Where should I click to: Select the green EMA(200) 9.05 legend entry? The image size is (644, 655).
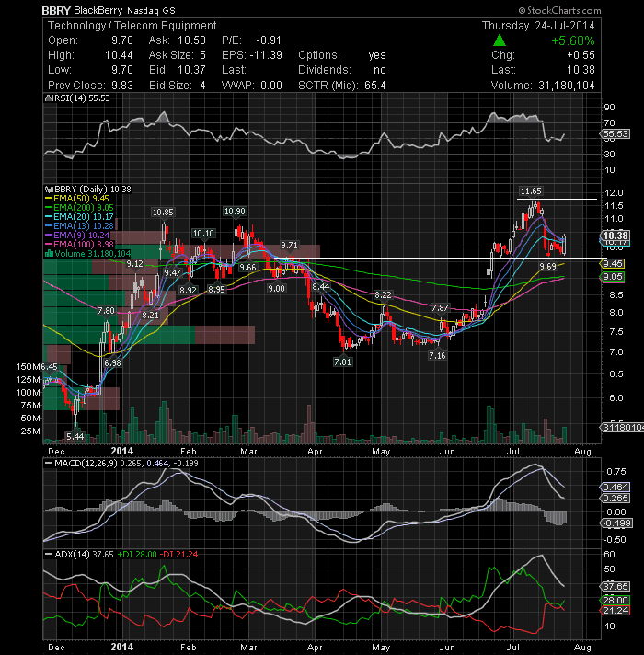[79, 208]
